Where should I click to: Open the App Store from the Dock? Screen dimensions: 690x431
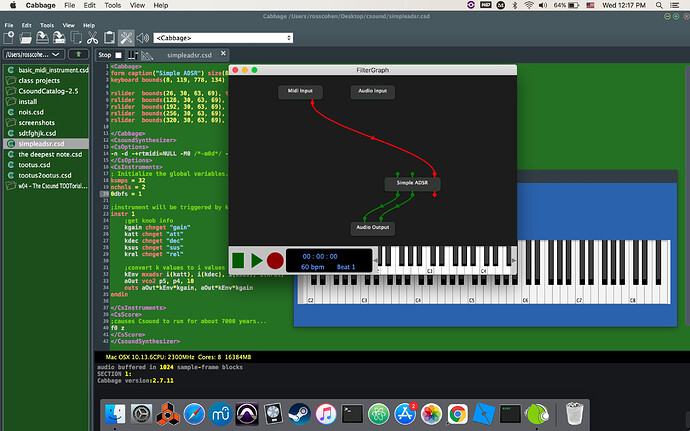tap(405, 414)
